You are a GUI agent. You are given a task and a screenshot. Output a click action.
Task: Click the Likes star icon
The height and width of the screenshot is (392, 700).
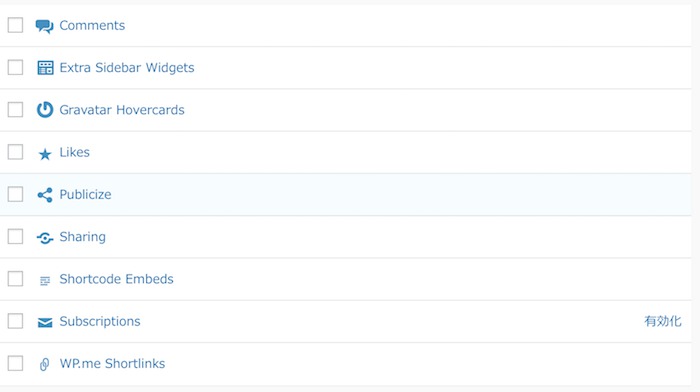coord(45,154)
